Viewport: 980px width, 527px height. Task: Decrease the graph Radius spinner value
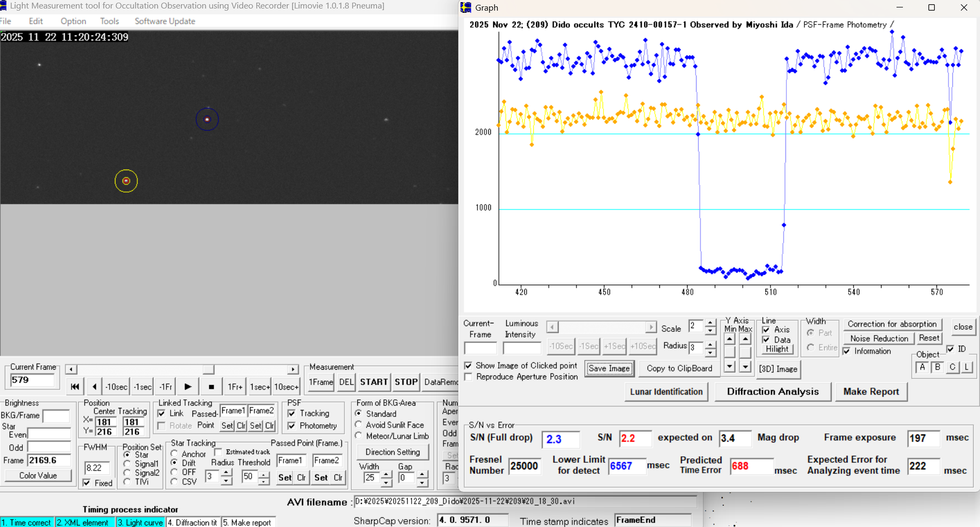tap(710, 352)
